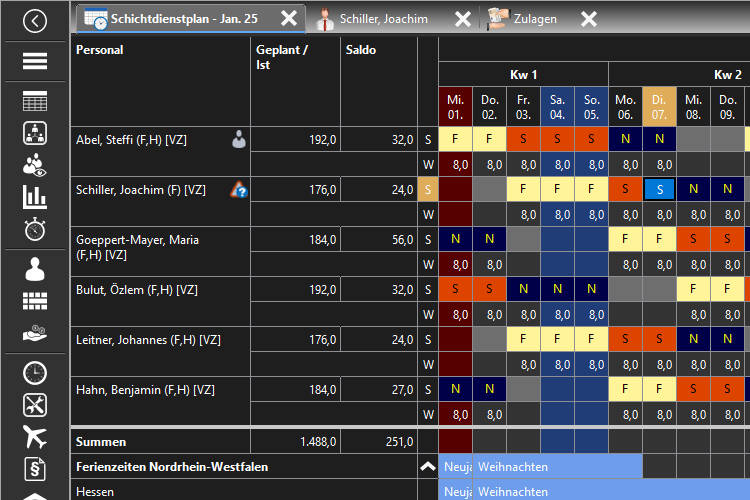
Task: Close the Zulagen tab
Action: [x=589, y=19]
